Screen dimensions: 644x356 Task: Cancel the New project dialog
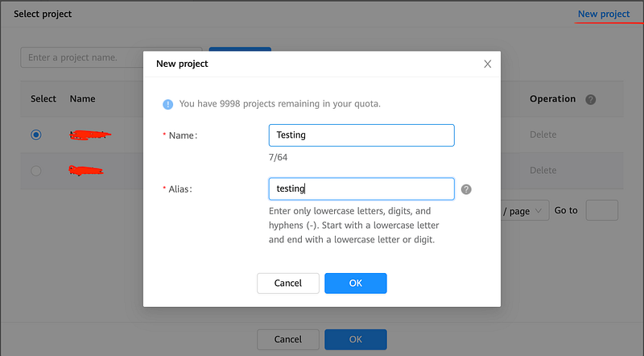click(x=288, y=284)
